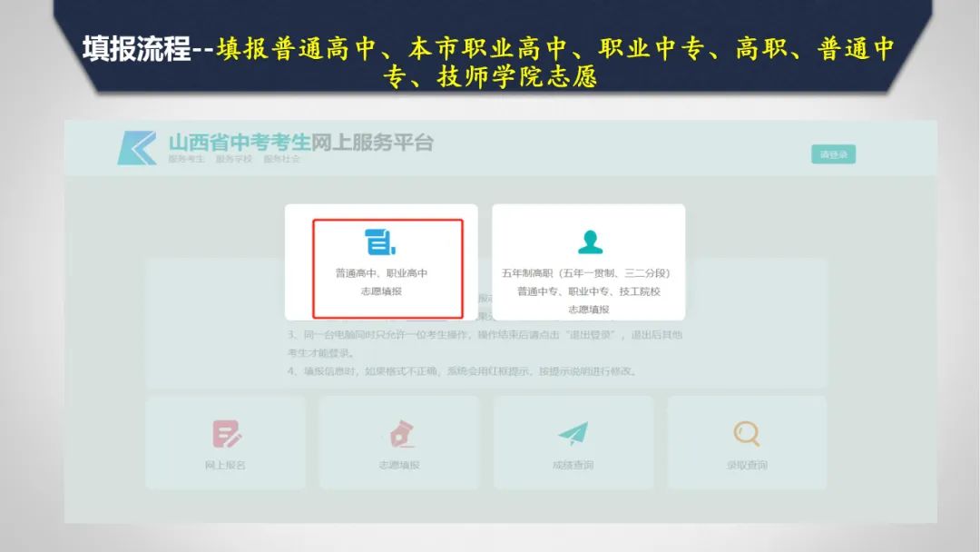This screenshot has height=552, width=980.
Task: Click the 服务考生 subtitle text
Action: pyautogui.click(x=186, y=160)
